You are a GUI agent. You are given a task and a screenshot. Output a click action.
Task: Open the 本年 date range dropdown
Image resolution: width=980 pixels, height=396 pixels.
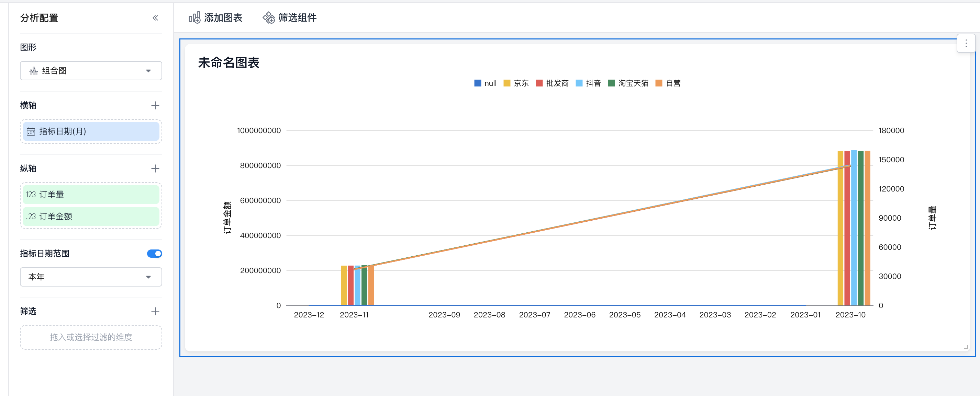coord(91,277)
